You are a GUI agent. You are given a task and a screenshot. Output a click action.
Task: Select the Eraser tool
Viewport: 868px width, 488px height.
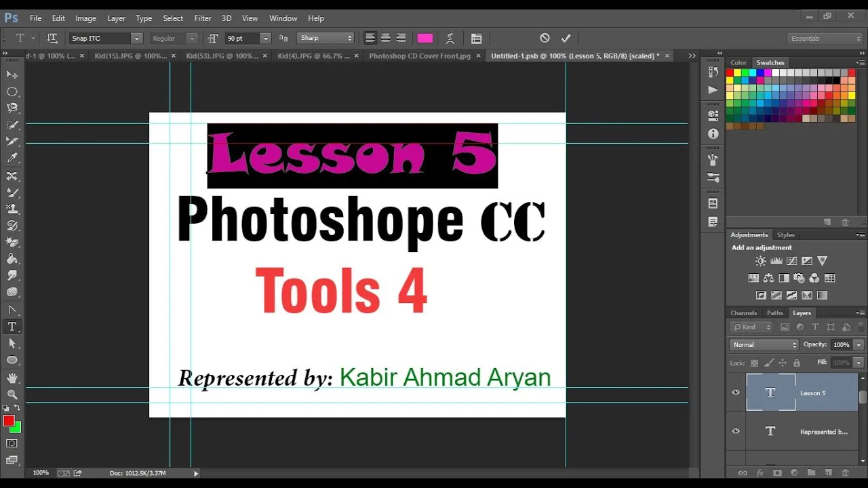(12, 242)
